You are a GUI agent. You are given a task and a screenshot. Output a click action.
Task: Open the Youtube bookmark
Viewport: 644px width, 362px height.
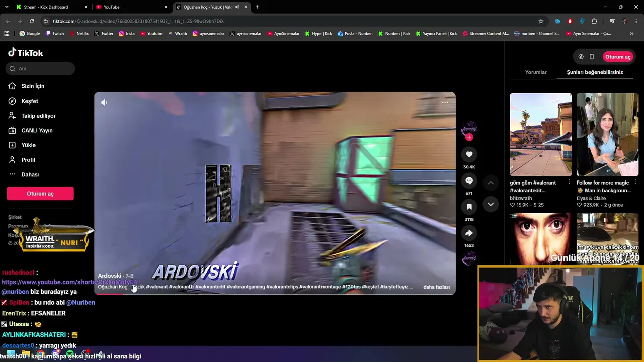click(151, 34)
